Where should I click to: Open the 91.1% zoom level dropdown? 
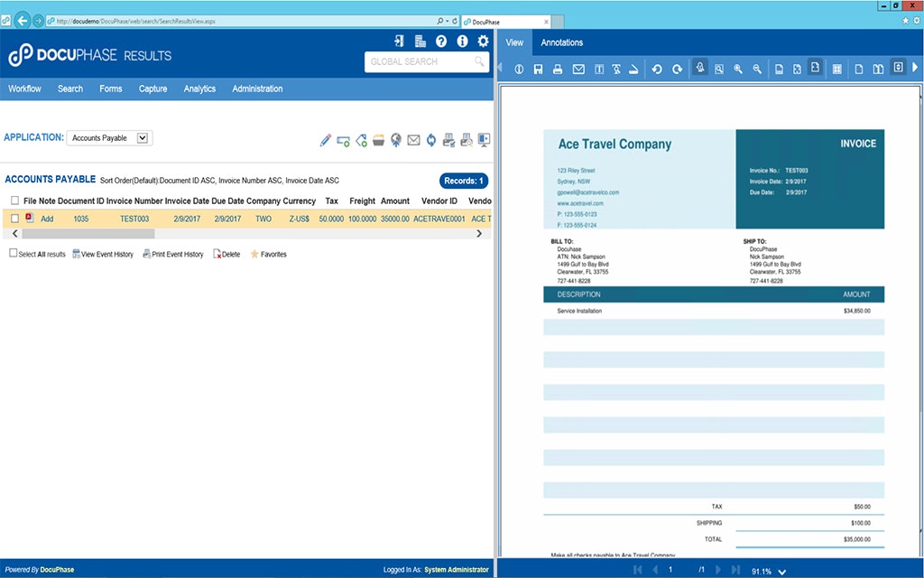pos(782,572)
